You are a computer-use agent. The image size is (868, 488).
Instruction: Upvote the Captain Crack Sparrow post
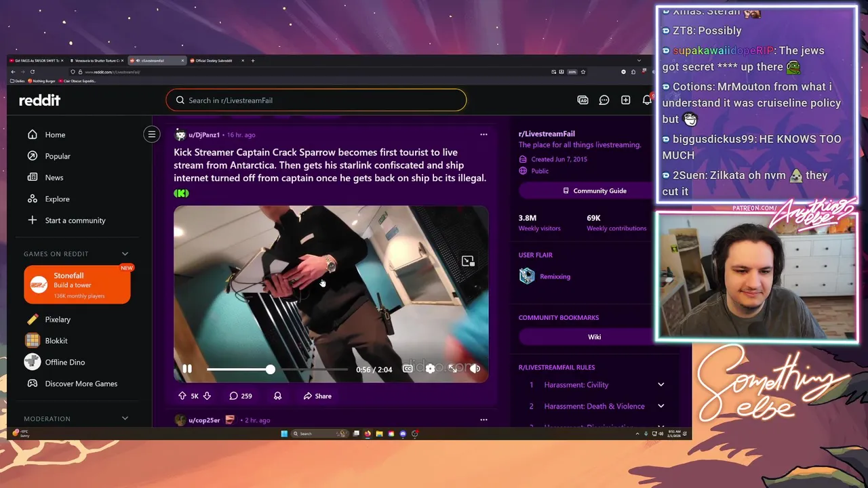tap(182, 396)
